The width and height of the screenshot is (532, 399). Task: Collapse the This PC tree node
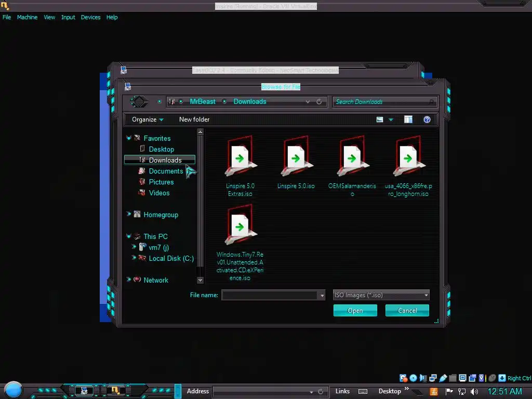(129, 236)
